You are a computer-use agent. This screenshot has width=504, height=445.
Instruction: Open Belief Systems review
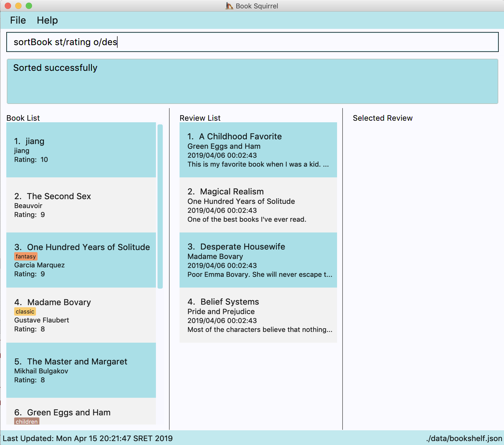click(258, 315)
